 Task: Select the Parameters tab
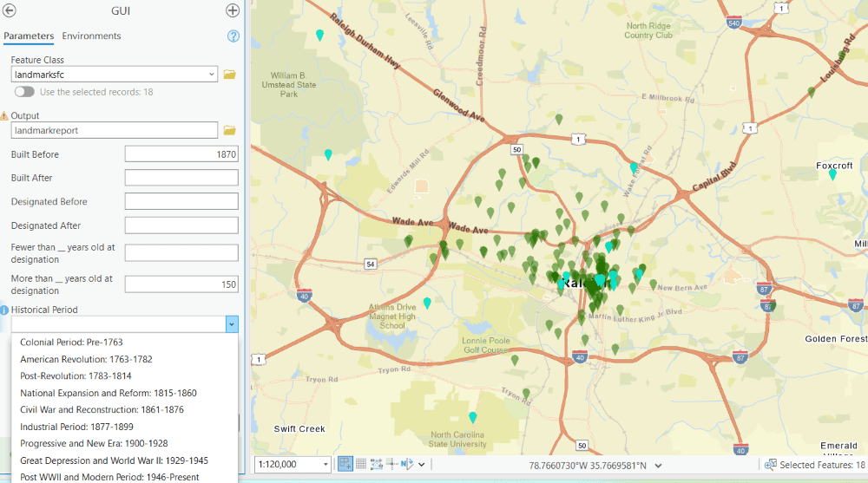29,36
